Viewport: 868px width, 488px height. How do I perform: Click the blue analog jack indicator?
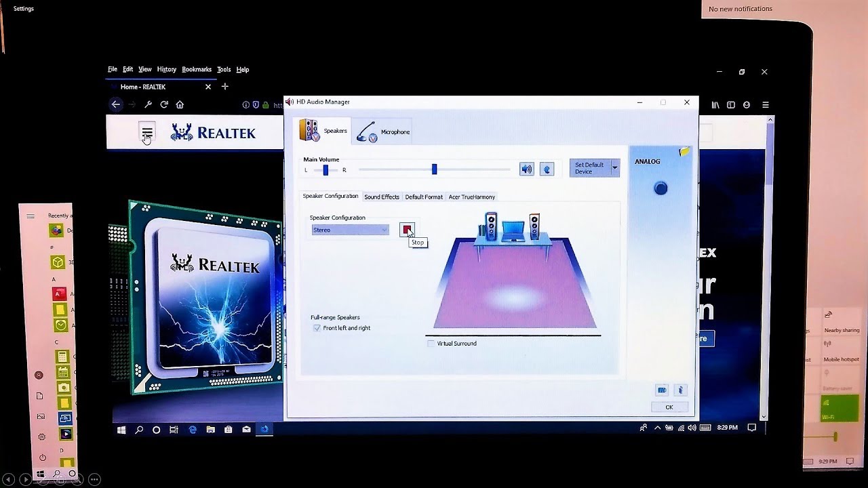pos(660,188)
